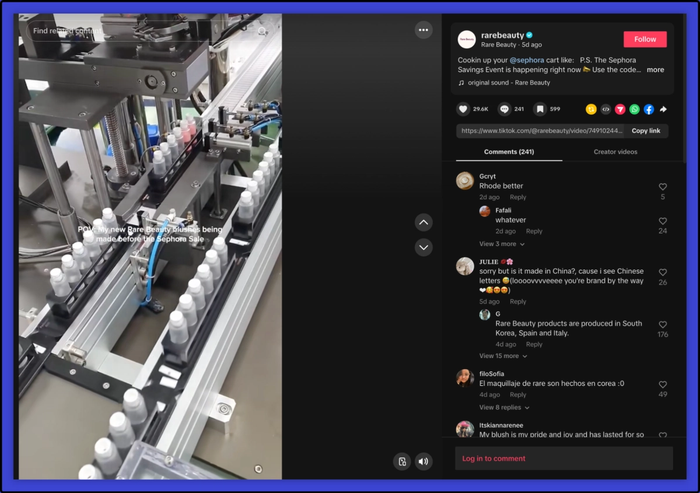Open G's profile avatar

485,314
